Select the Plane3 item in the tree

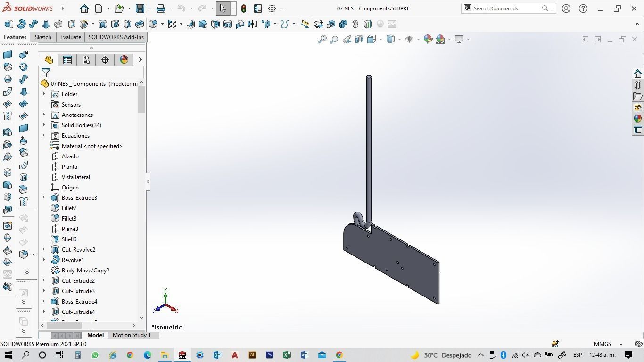pos(70,229)
